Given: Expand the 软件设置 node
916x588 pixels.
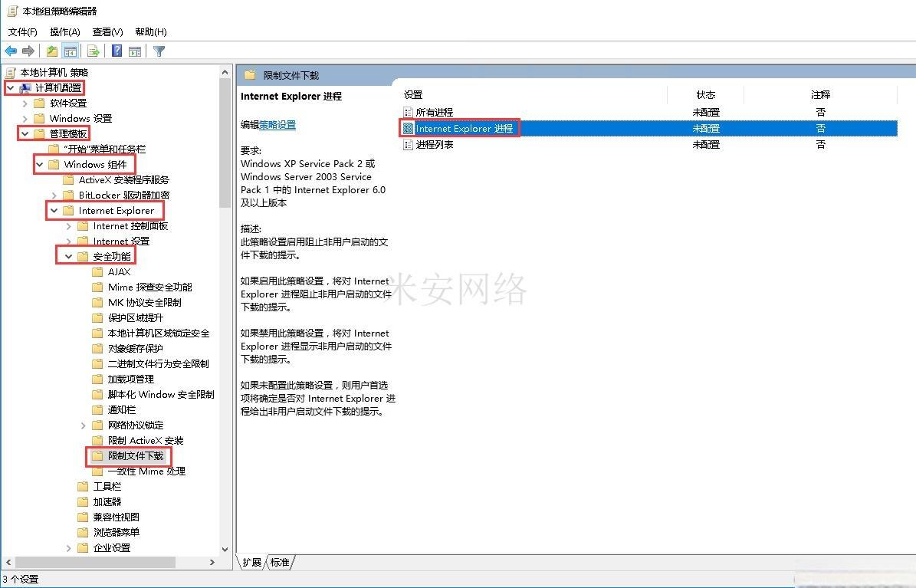Looking at the screenshot, I should 25,103.
